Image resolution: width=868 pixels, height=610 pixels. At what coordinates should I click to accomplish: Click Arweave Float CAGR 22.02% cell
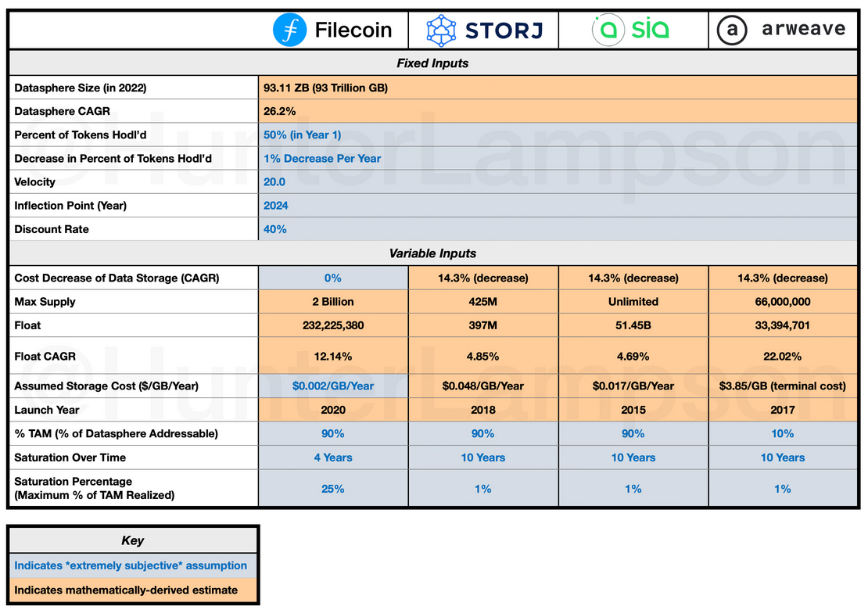coord(783,357)
